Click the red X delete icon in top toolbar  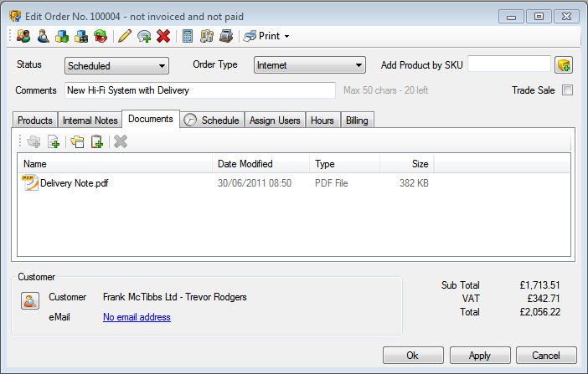point(163,36)
